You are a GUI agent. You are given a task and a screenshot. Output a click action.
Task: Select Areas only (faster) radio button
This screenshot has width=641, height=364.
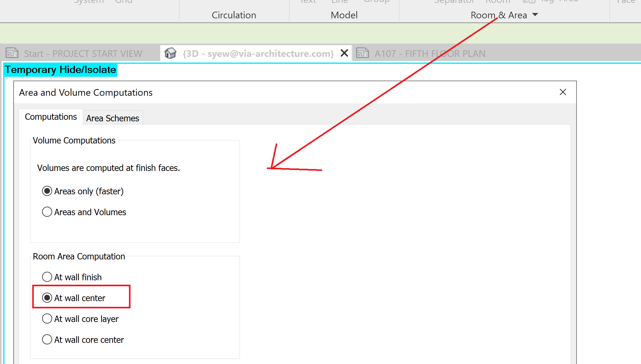click(47, 191)
